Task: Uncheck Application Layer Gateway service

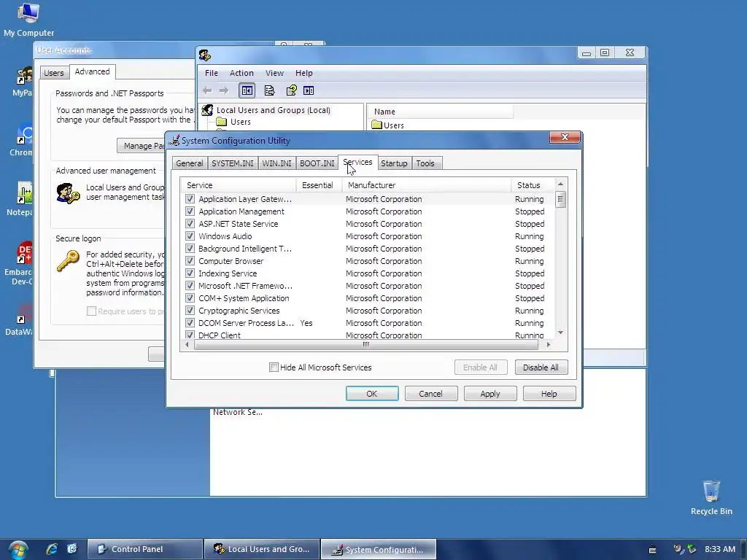Action: tap(190, 198)
